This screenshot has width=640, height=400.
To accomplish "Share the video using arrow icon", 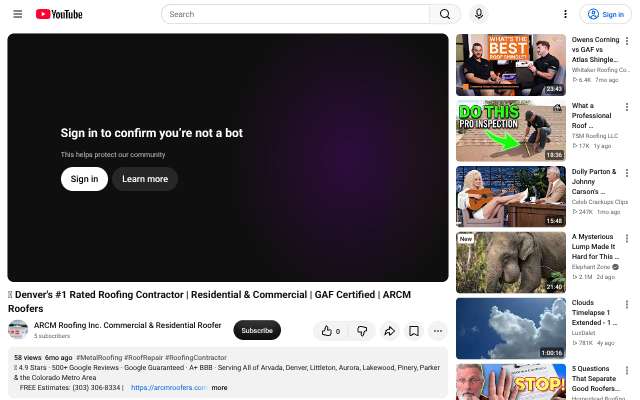I will [390, 331].
